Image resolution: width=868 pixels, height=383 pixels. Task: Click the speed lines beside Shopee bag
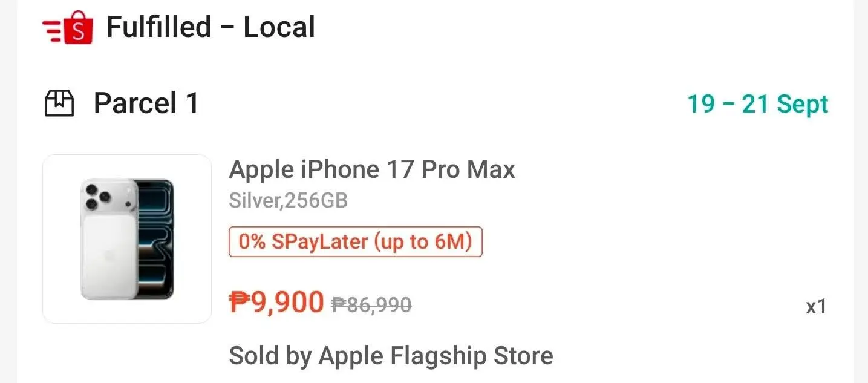[52, 29]
